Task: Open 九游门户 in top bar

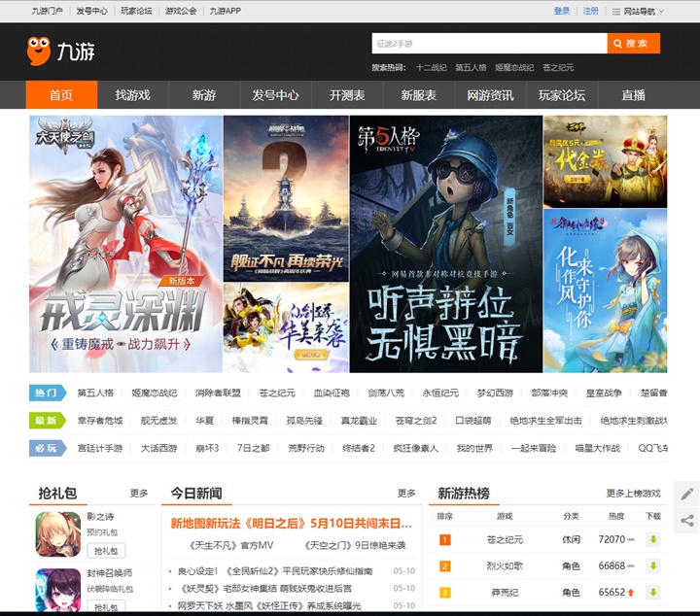Action: (47, 11)
